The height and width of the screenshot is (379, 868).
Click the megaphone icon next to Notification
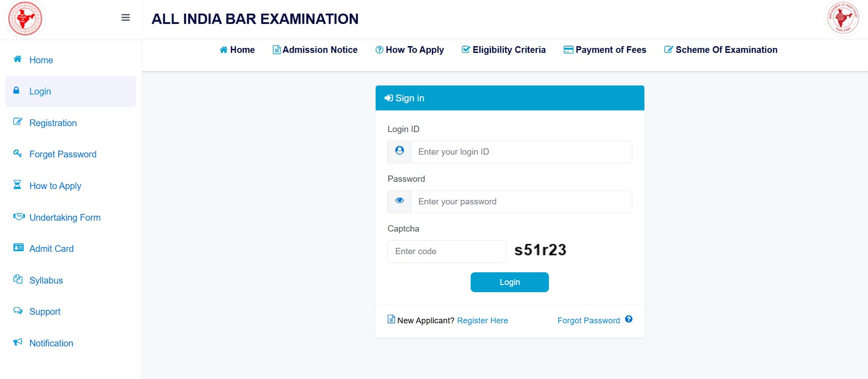point(18,342)
